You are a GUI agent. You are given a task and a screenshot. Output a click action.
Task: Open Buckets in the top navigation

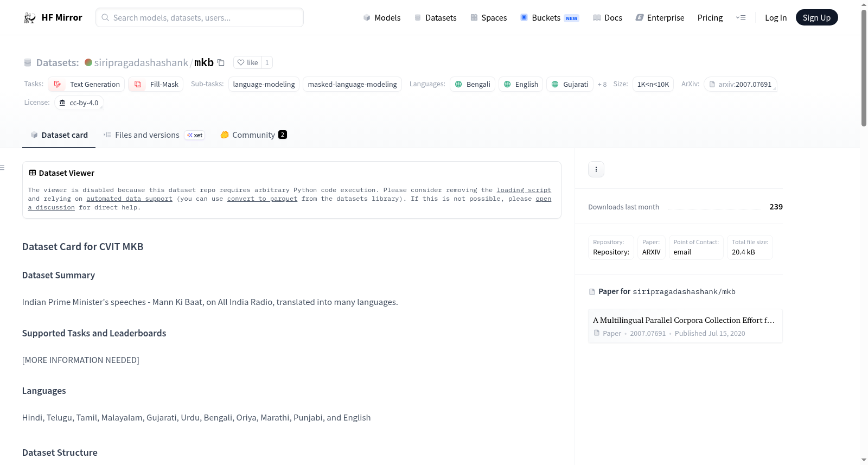(550, 17)
